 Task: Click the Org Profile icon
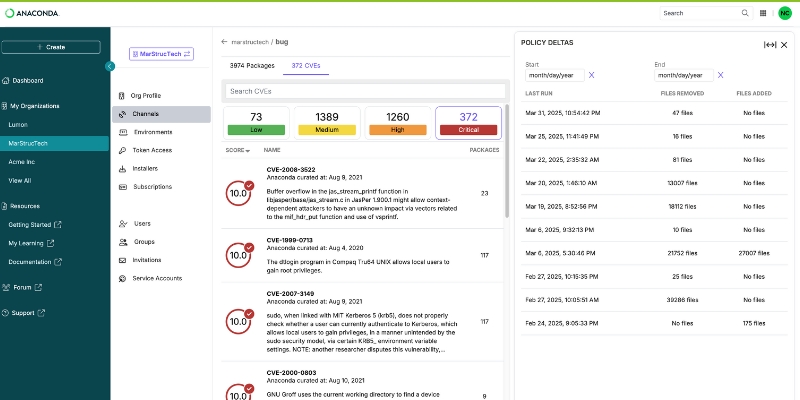(x=121, y=96)
